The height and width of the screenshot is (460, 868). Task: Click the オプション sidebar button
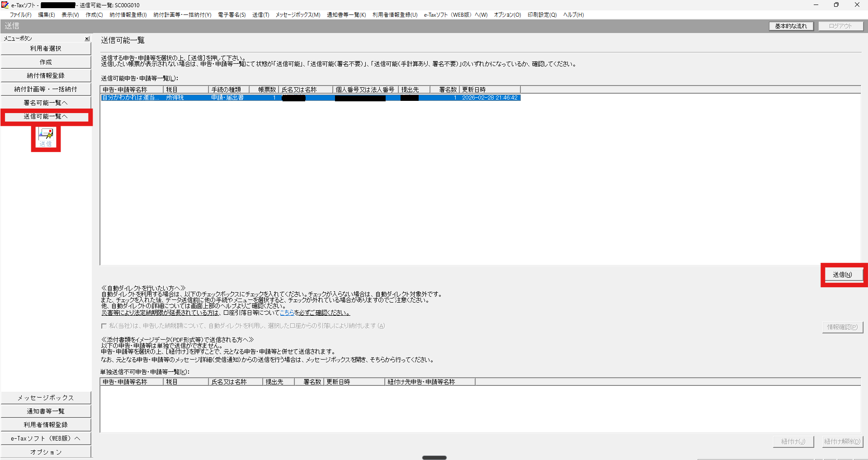pos(46,452)
